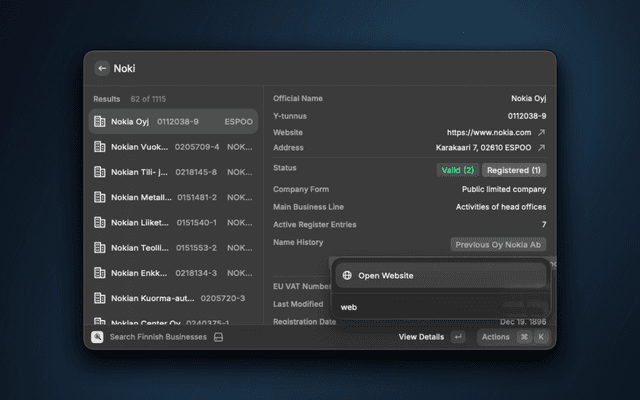Select building icon beside Nokian Metall...
This screenshot has width=640, height=400.
[100, 197]
